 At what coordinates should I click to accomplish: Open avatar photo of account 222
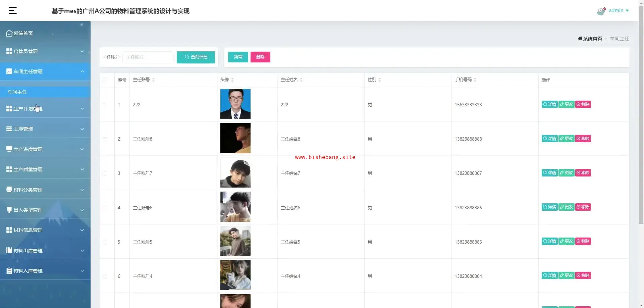[x=235, y=104]
